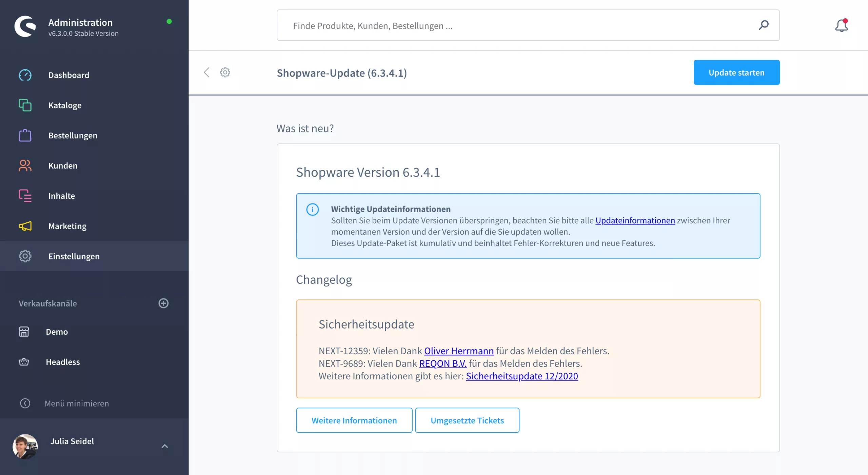Open the Kataloge menu item
Viewport: 868px width, 475px height.
(x=94, y=105)
